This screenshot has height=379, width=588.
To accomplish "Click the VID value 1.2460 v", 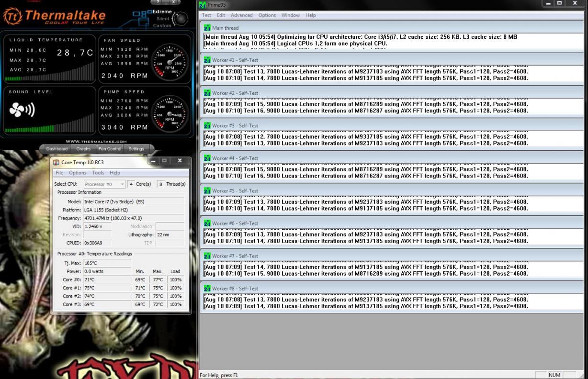I will coord(97,226).
